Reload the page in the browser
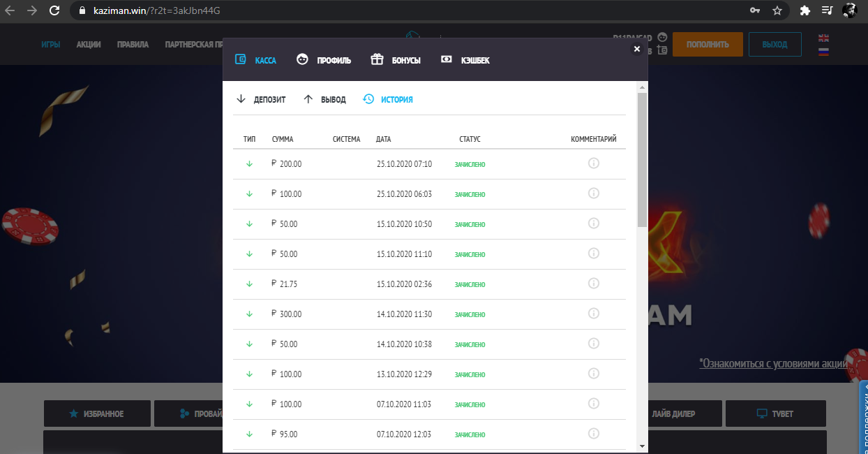 (x=54, y=10)
